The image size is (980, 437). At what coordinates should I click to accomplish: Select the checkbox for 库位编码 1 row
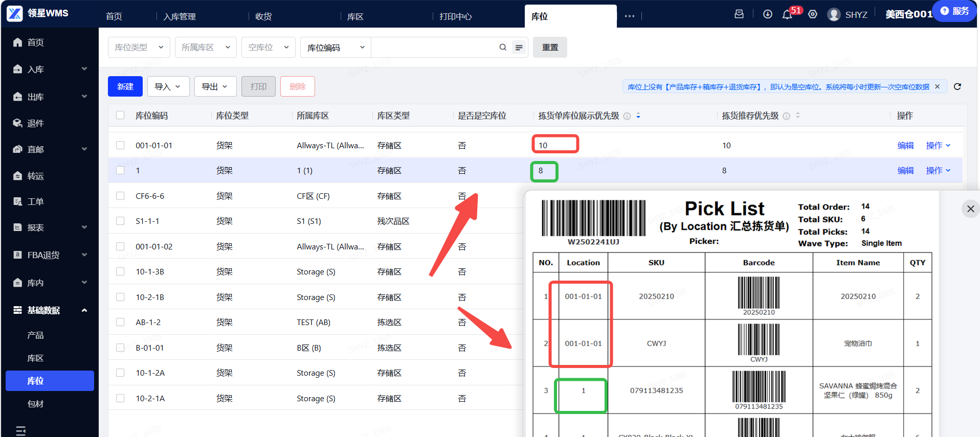coord(120,170)
